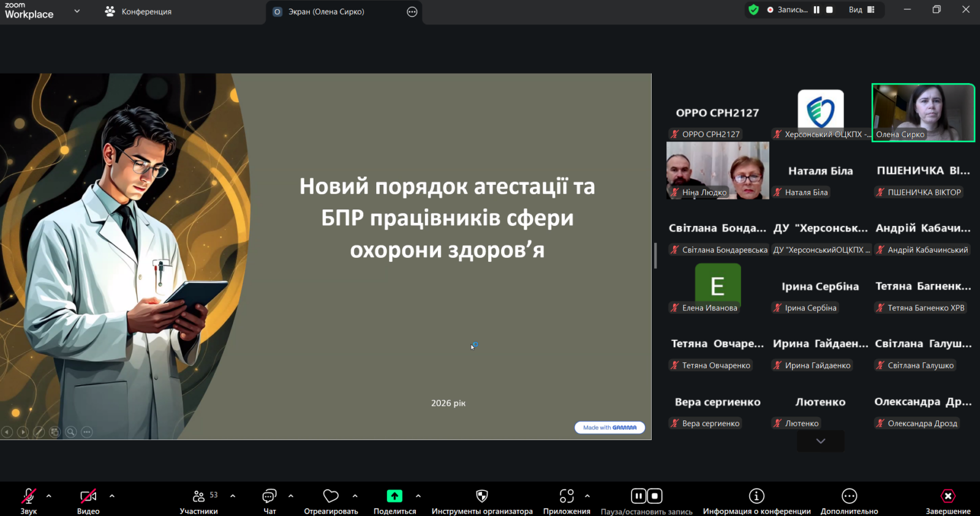The height and width of the screenshot is (516, 980).
Task: Switch to the Конференция tab
Action: point(138,12)
